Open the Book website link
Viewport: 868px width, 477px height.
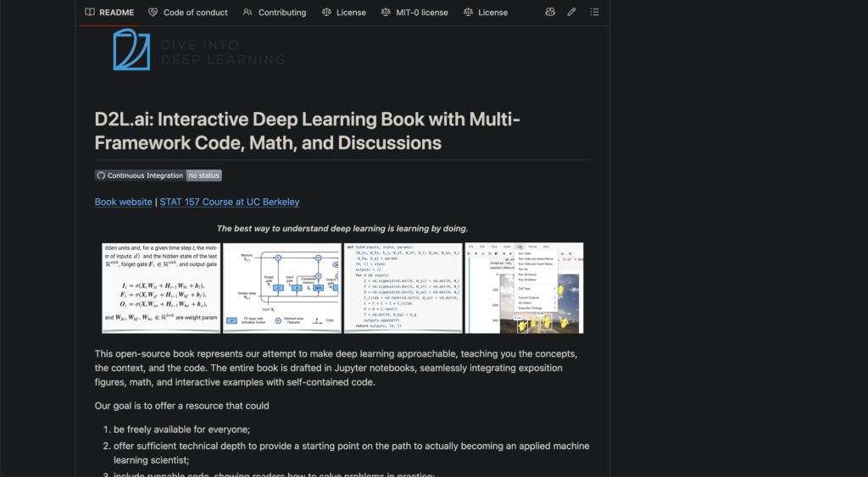[x=124, y=202]
